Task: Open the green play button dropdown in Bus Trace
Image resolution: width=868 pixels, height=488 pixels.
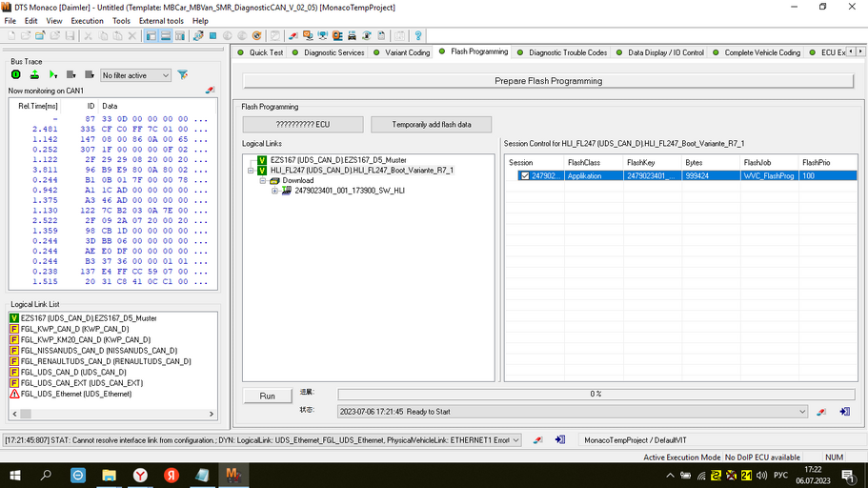Action: (53, 74)
